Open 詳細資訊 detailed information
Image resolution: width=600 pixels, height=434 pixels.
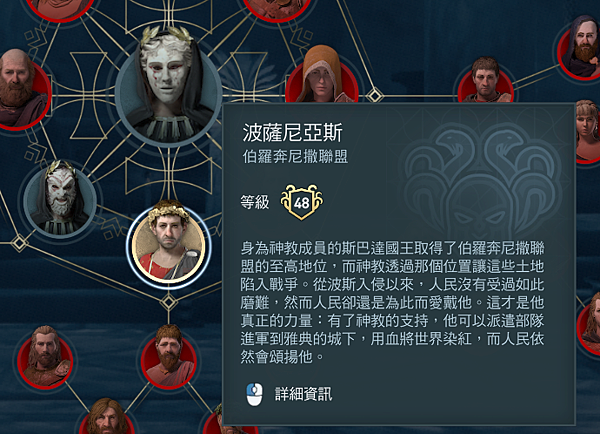pyautogui.click(x=303, y=394)
